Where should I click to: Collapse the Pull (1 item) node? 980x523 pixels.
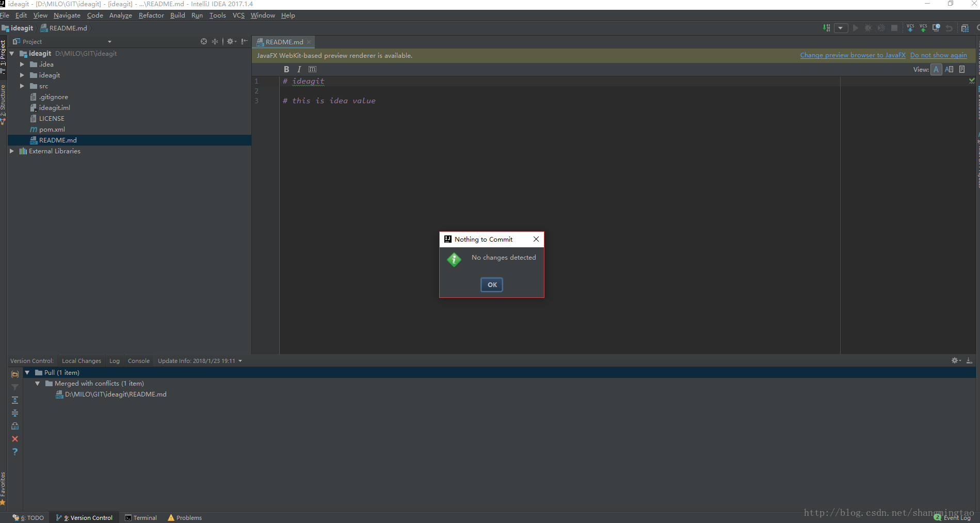point(27,373)
